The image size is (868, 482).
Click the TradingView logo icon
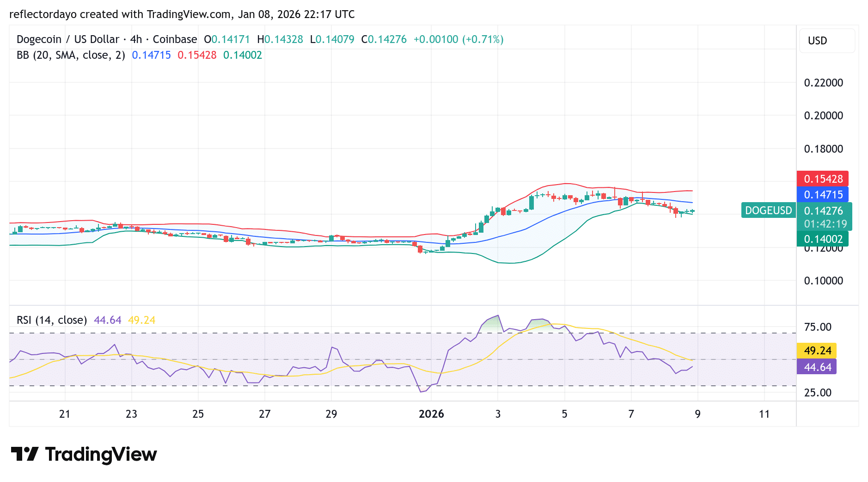[24, 454]
